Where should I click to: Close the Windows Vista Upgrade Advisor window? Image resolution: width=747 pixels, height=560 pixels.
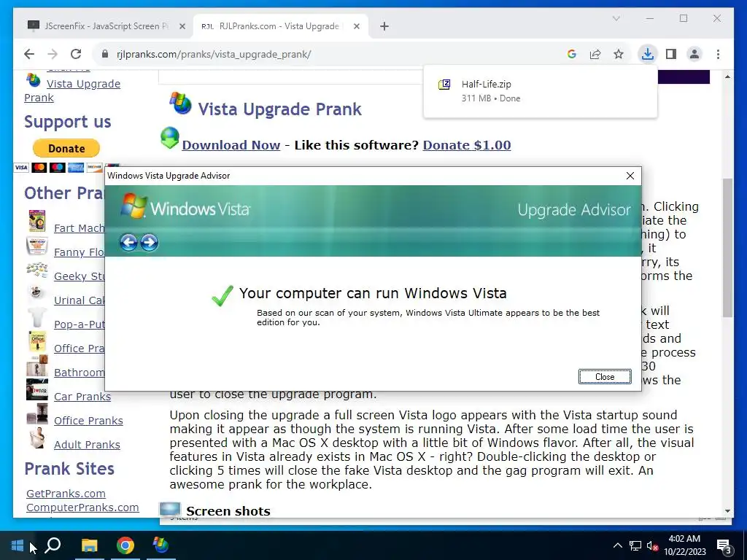pyautogui.click(x=630, y=176)
